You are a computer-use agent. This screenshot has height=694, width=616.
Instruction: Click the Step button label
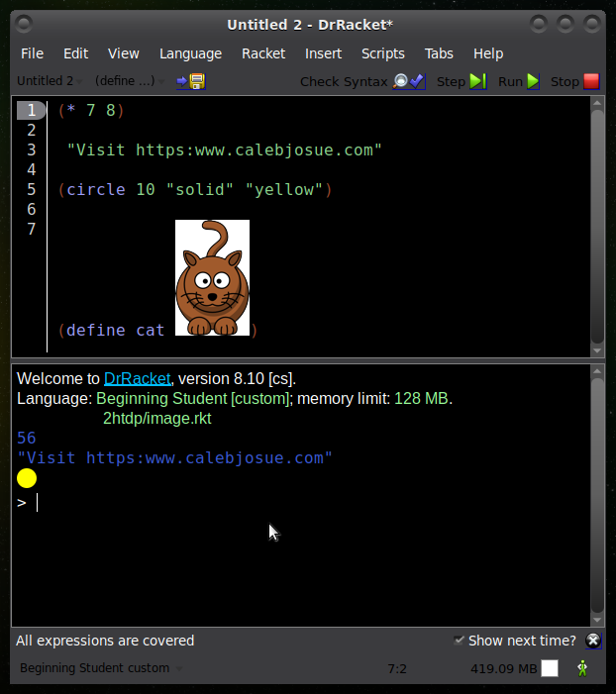tap(451, 82)
